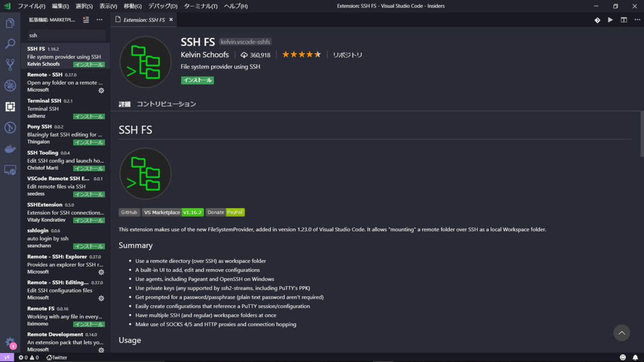This screenshot has width=644, height=362.
Task: Click VS Marketplace v1.16.2 badge
Action: pos(173,212)
